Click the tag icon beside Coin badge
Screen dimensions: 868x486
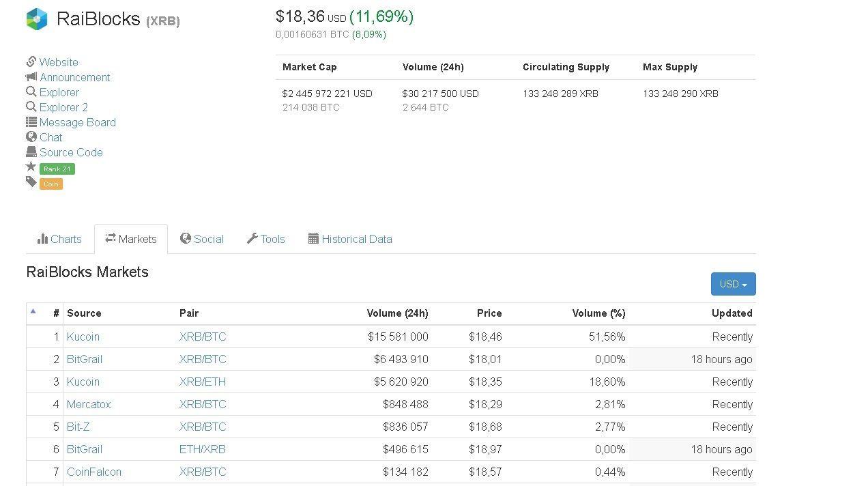(31, 182)
